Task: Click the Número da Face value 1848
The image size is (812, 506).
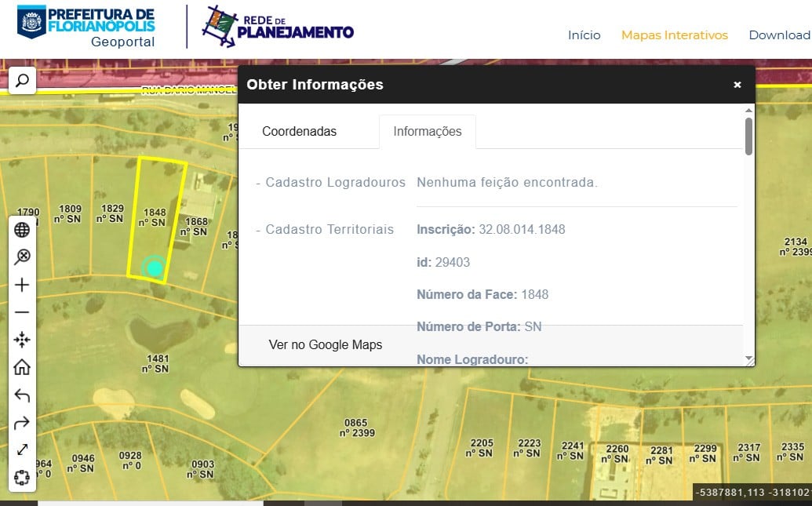Action: coord(535,295)
